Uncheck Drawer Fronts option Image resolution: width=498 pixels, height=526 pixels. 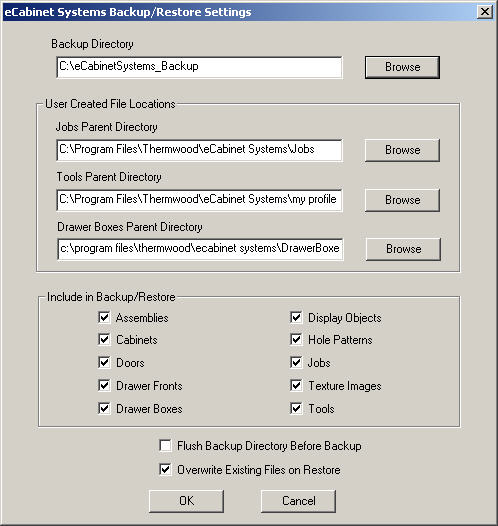point(104,385)
